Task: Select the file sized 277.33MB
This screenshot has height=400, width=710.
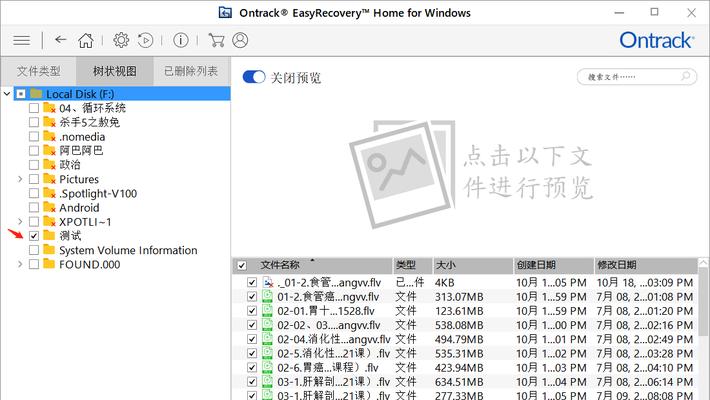Action: click(465, 395)
